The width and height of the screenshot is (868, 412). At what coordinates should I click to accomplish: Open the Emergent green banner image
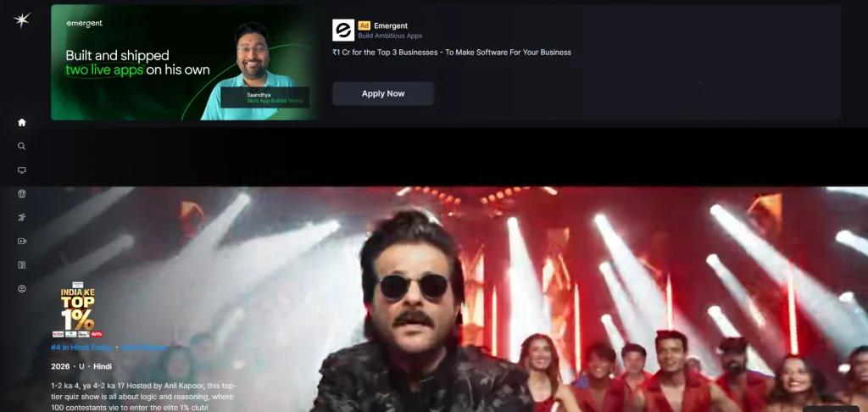[184, 63]
